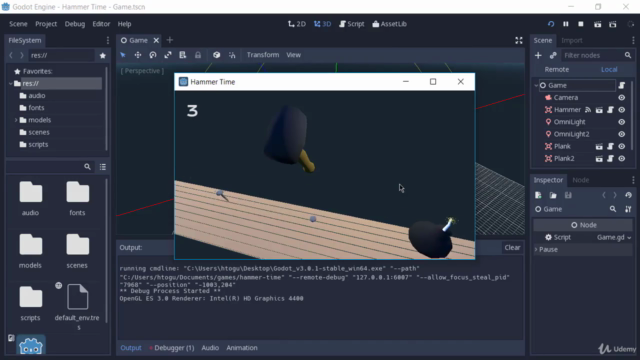The width and height of the screenshot is (640, 360).
Task: Select the Select Mode tool in viewport toolbar
Action: coord(123,55)
